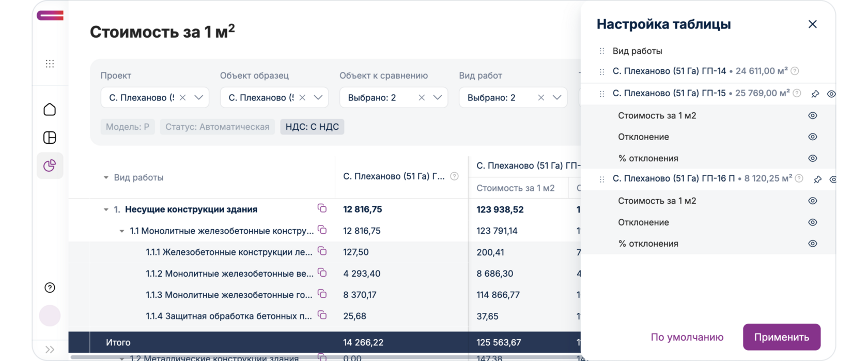Viewport: 868px width, 361px height.
Task: Close the Настройка таблицы panel
Action: [x=813, y=24]
